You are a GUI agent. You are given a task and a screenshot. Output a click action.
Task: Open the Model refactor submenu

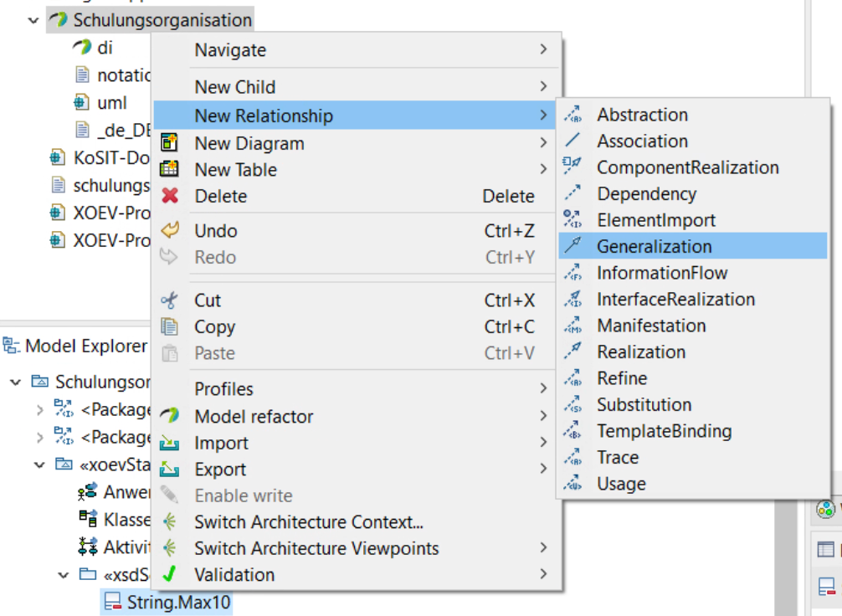point(355,416)
